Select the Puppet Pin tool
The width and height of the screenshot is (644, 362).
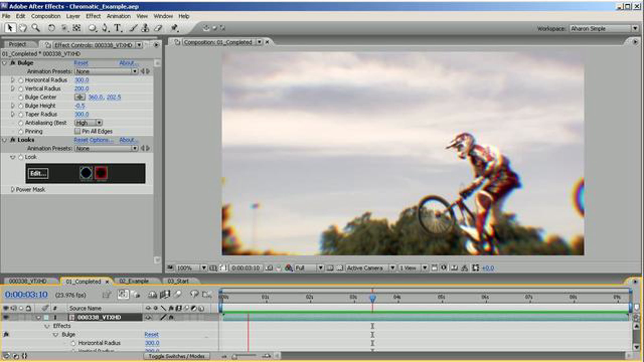point(175,28)
